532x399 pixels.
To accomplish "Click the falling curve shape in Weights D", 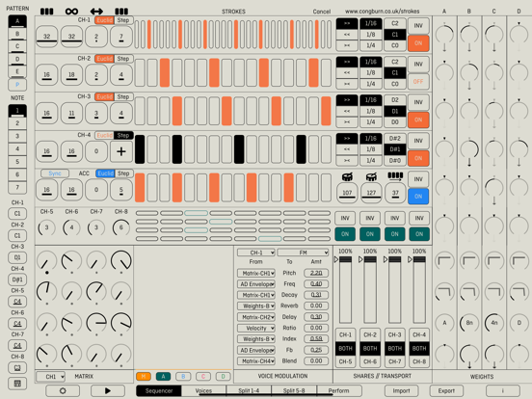I will point(519,292).
